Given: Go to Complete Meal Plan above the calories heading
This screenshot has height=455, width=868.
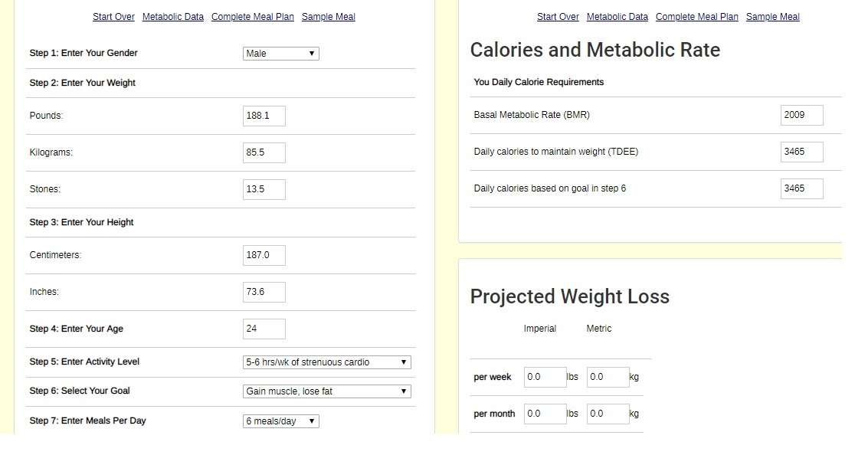Looking at the screenshot, I should [696, 17].
